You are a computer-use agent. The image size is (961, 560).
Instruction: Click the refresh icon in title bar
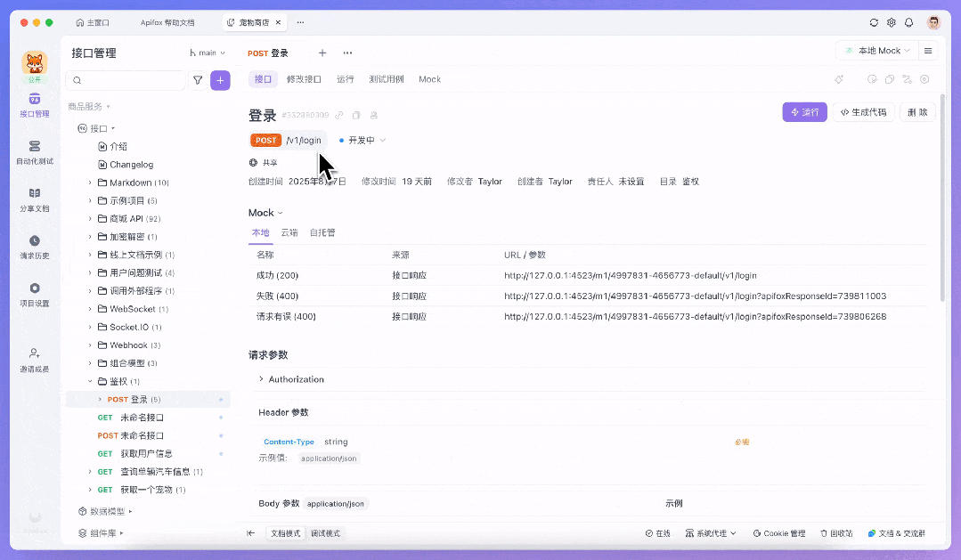coord(874,22)
